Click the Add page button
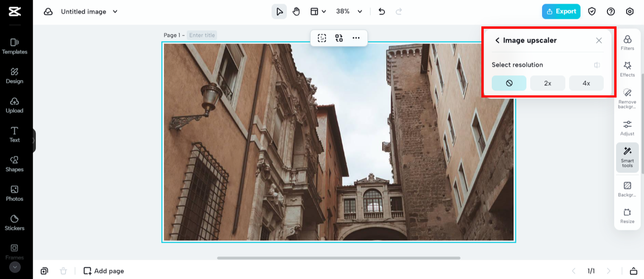This screenshot has width=644, height=279. coord(104,271)
